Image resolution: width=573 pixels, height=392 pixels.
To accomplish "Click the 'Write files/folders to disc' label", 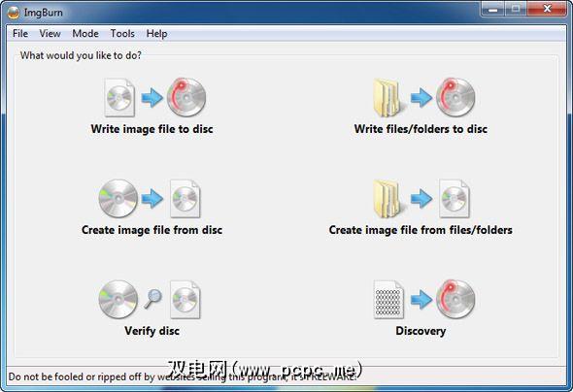I will pyautogui.click(x=421, y=129).
